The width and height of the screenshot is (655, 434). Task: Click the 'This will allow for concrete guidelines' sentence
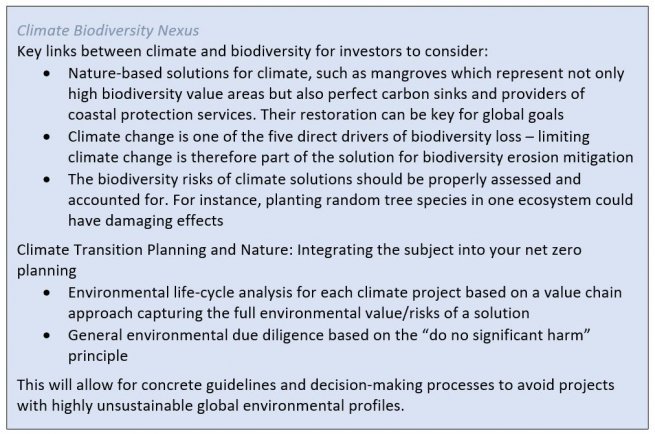point(315,396)
